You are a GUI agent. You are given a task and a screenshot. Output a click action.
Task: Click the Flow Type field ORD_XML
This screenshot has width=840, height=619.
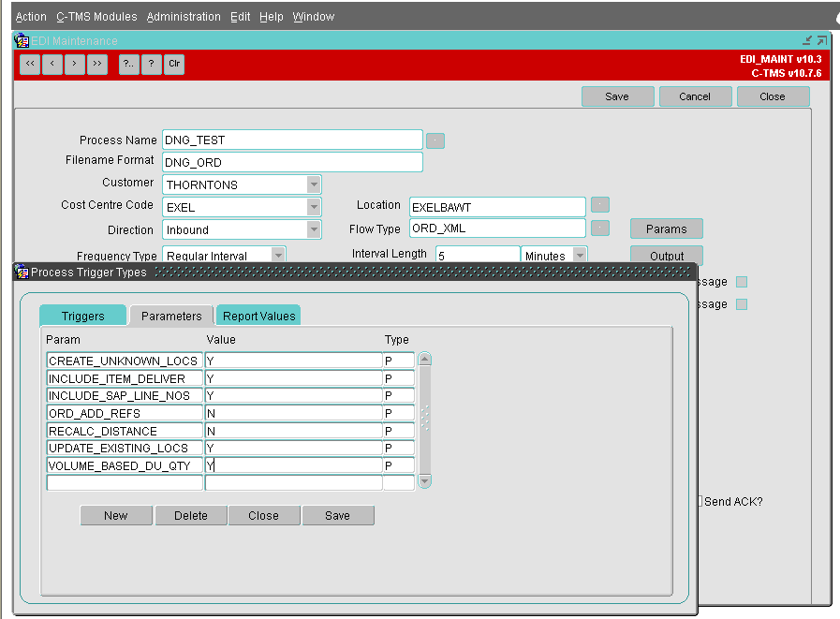[x=497, y=228]
